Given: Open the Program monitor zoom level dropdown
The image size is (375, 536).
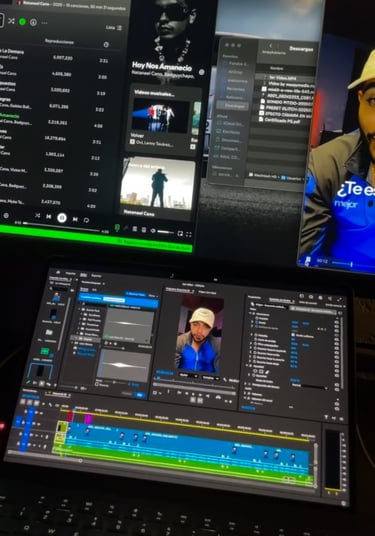Looking at the screenshot, I should pyautogui.click(x=188, y=375).
